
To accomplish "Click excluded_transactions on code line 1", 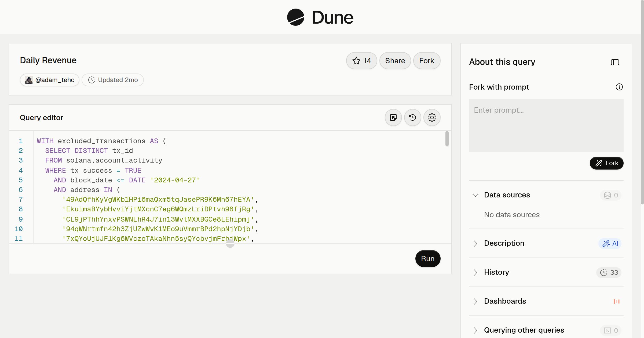I will tap(101, 141).
